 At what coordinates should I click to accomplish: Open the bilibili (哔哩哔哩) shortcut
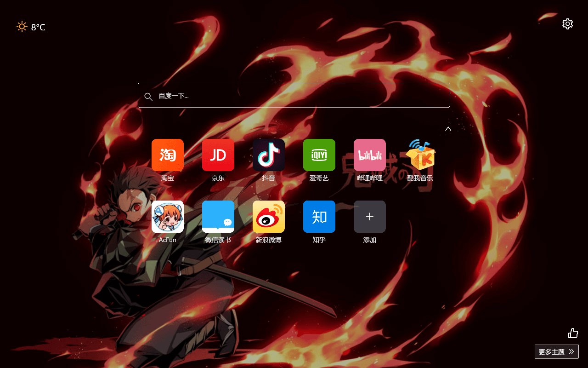370,155
